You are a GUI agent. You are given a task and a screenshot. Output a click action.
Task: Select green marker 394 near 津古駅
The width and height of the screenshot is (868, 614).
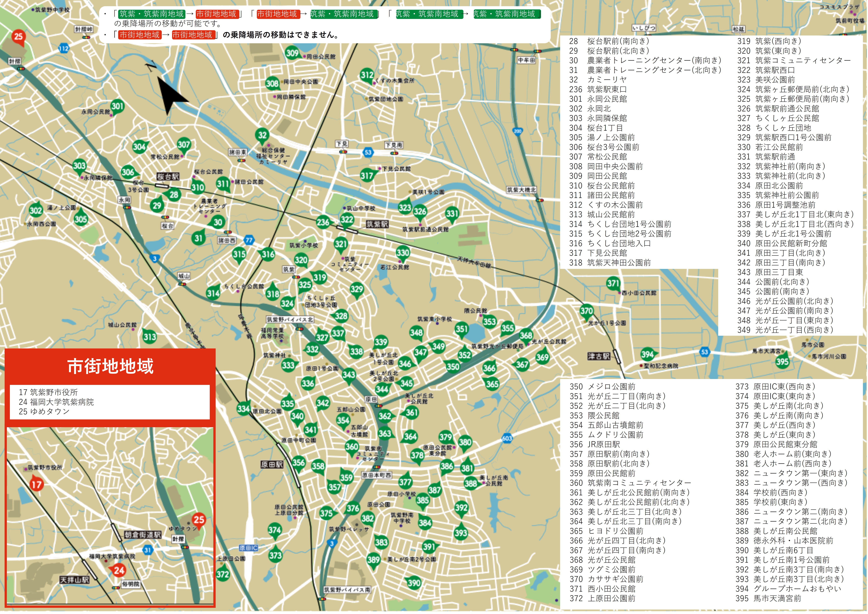tap(647, 354)
